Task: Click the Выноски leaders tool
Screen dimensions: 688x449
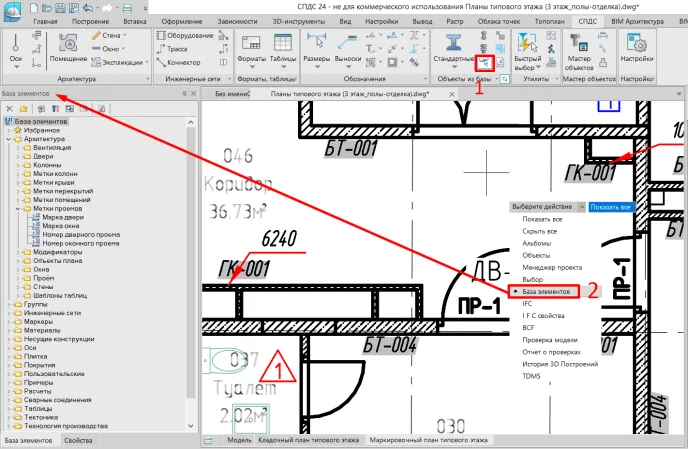Action: [x=348, y=48]
